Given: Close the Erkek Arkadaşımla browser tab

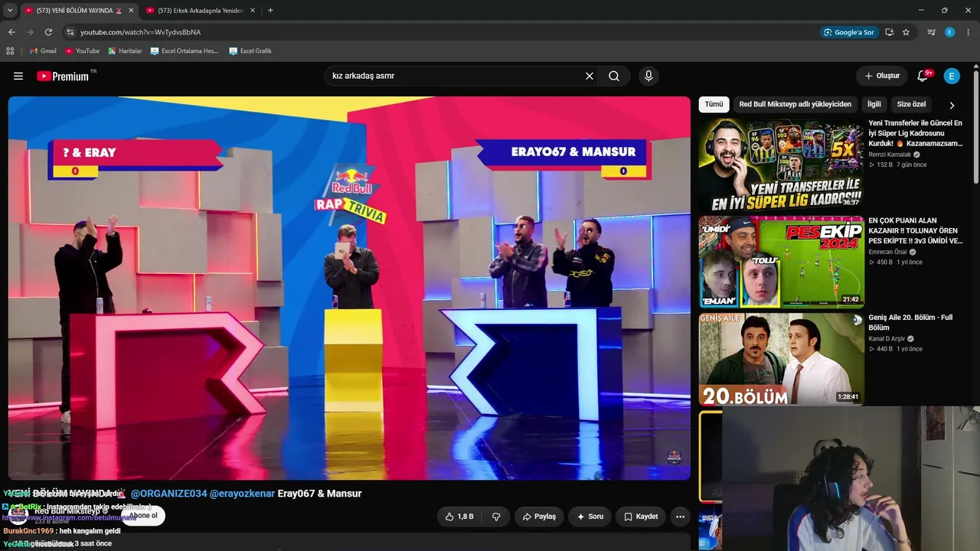Looking at the screenshot, I should tap(253, 11).
